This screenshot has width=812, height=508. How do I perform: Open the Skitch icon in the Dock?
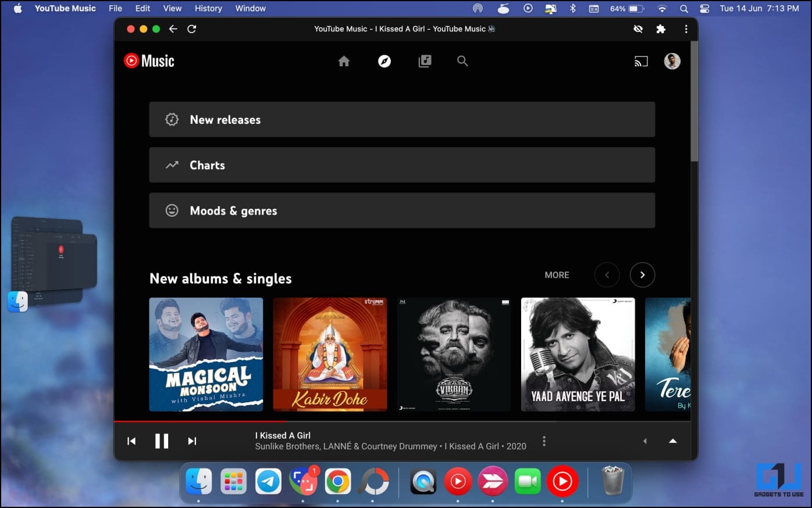493,481
